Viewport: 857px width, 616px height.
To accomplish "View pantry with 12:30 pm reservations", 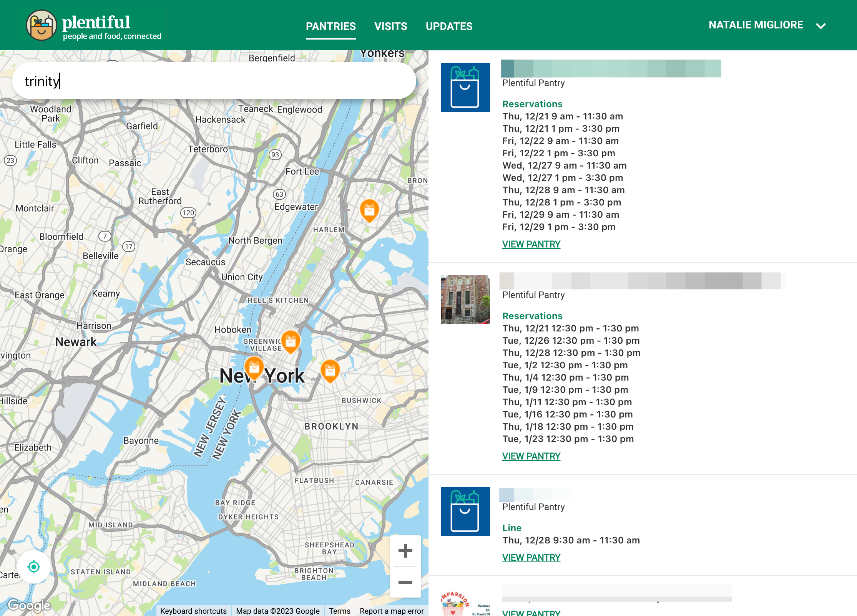I will [531, 456].
